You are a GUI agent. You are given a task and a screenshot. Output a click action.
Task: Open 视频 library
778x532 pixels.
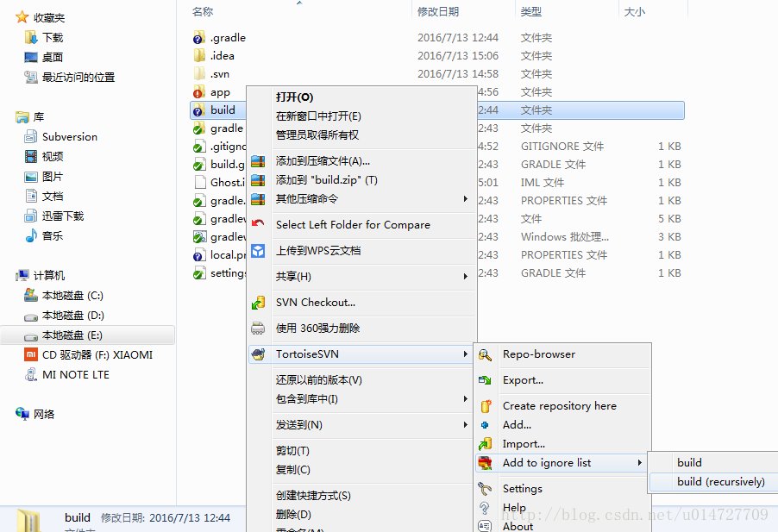pos(53,157)
